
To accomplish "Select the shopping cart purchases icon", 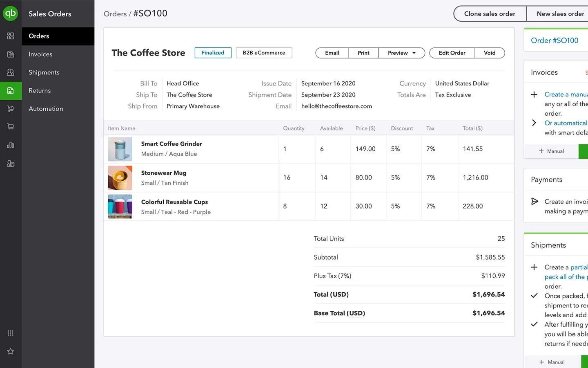I will pos(11,126).
